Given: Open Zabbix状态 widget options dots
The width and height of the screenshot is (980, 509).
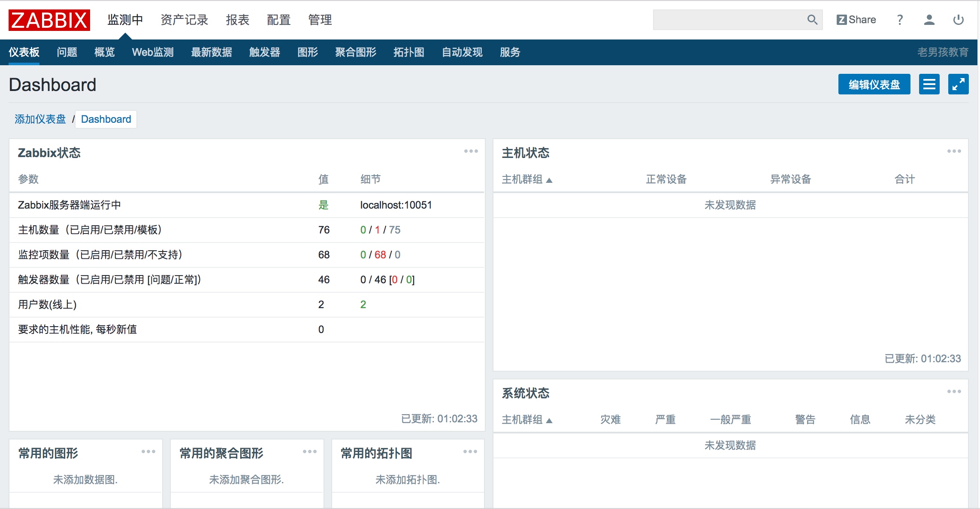Looking at the screenshot, I should pyautogui.click(x=471, y=151).
